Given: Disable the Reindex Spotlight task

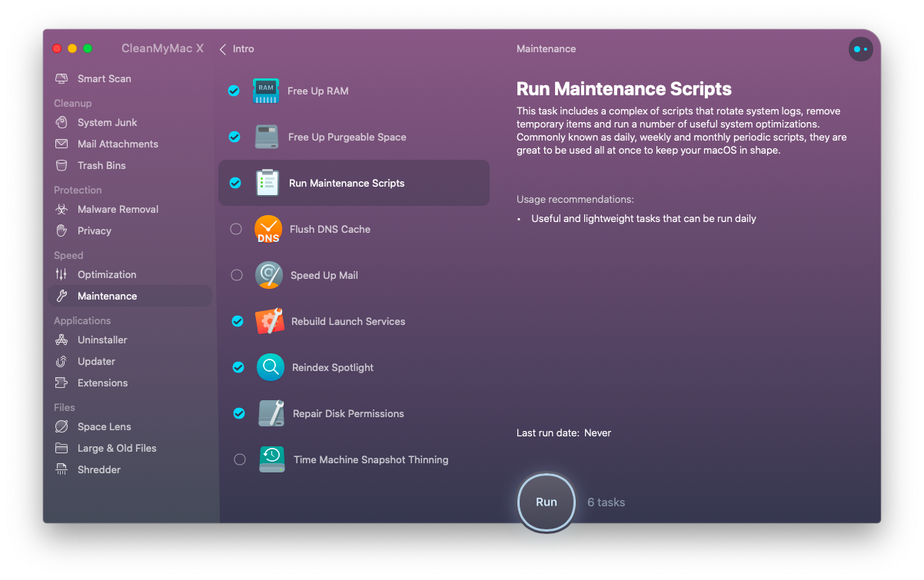Looking at the screenshot, I should coord(234,367).
